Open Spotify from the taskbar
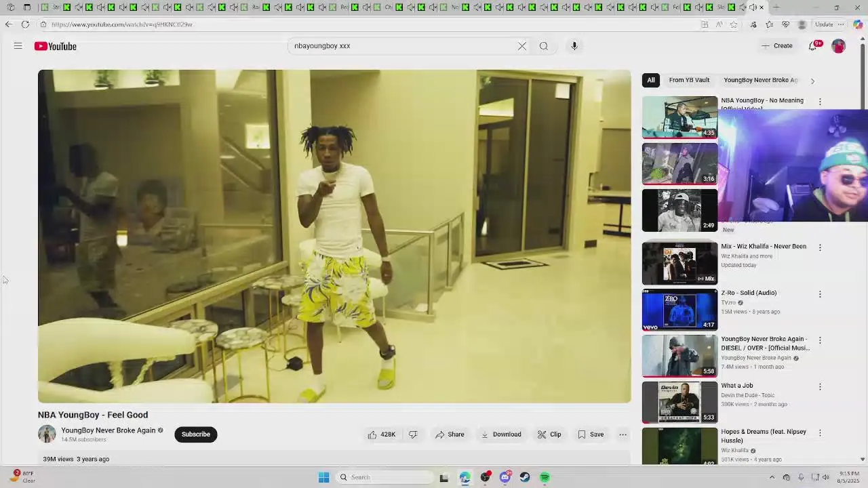 pos(545,477)
